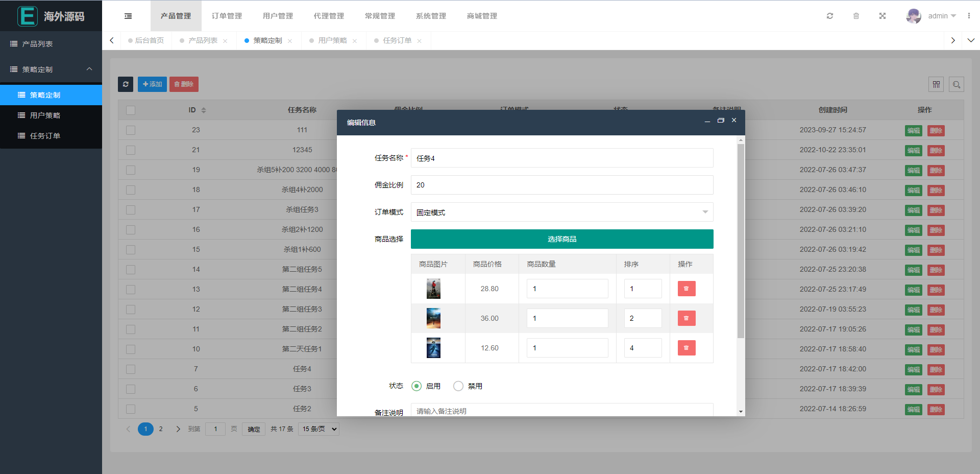Switch to the 订单管理 menu
The image size is (980, 474).
pos(227,16)
